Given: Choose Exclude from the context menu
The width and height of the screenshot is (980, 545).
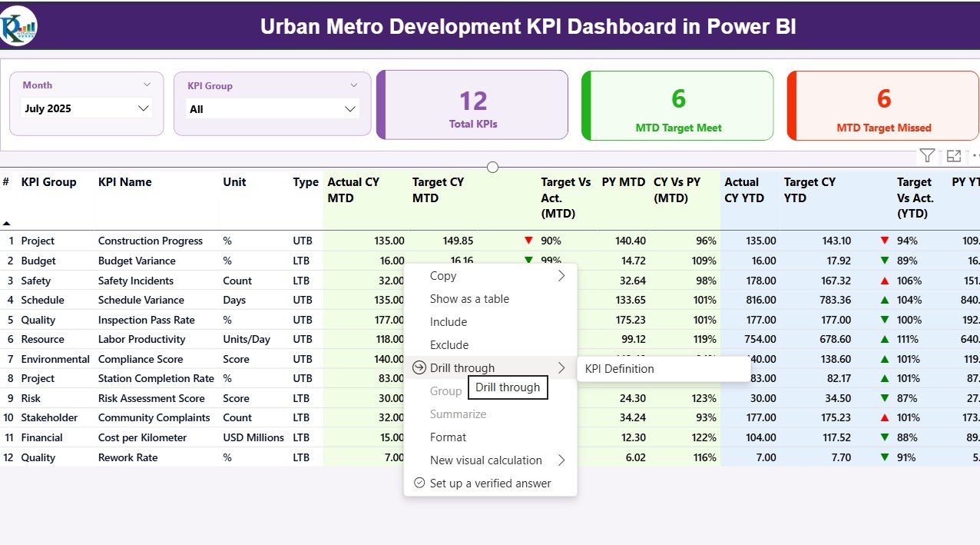Looking at the screenshot, I should tap(449, 345).
